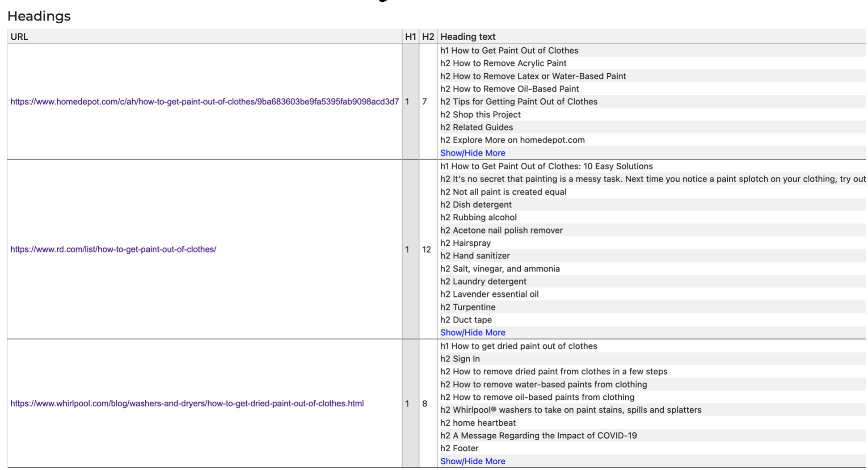Open the homedepot.com paint guide link
This screenshot has width=868, height=470.
click(x=204, y=102)
